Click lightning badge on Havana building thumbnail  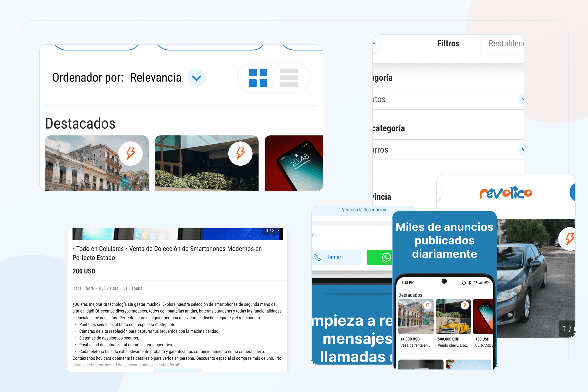click(131, 154)
